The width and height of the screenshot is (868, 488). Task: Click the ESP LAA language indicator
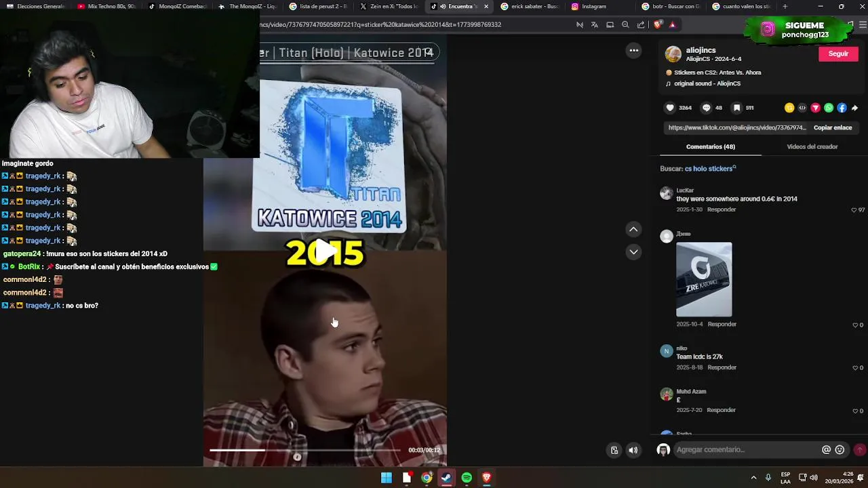click(785, 478)
